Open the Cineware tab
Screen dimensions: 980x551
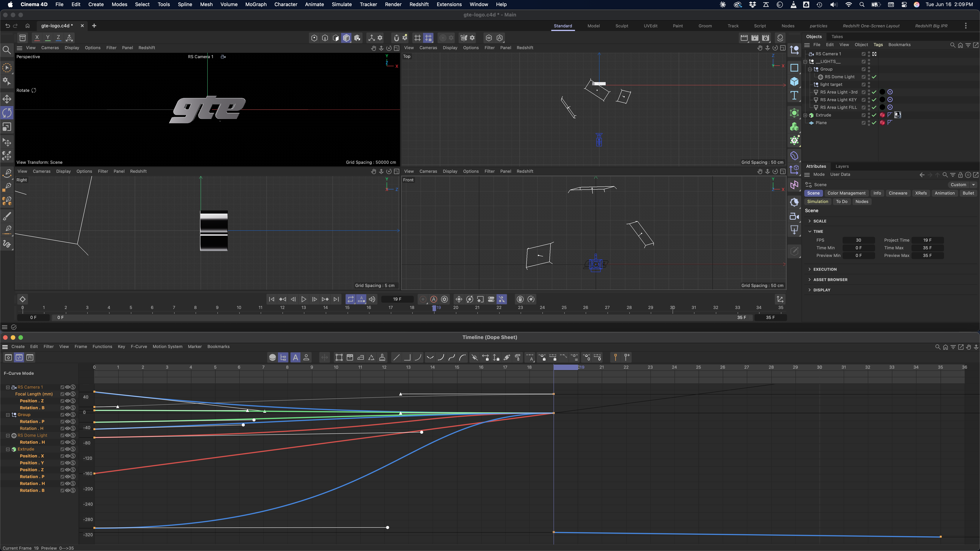pyautogui.click(x=898, y=193)
